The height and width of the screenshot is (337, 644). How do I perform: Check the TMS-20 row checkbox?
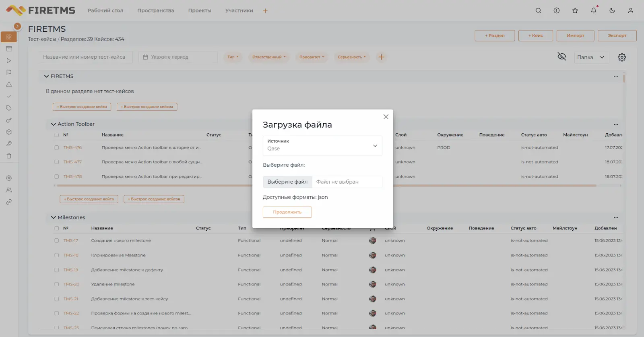pyautogui.click(x=56, y=284)
